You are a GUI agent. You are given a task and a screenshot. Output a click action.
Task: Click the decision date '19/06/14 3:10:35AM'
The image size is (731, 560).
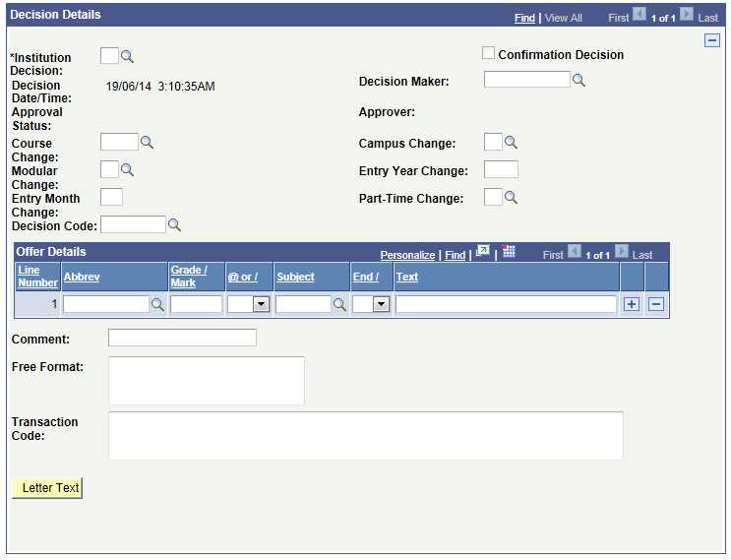(x=160, y=87)
